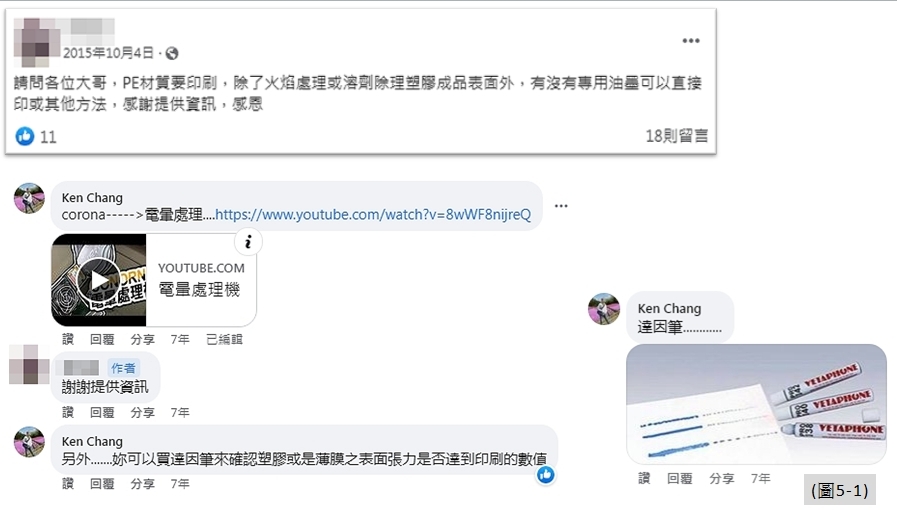Viewport: 897px width, 510px height.
Task: View edit history via 已編輯
Action: (224, 339)
